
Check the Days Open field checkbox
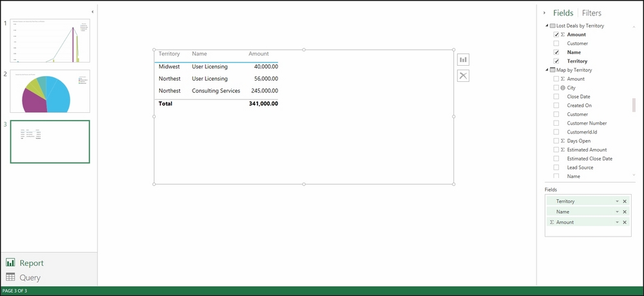[556, 141]
